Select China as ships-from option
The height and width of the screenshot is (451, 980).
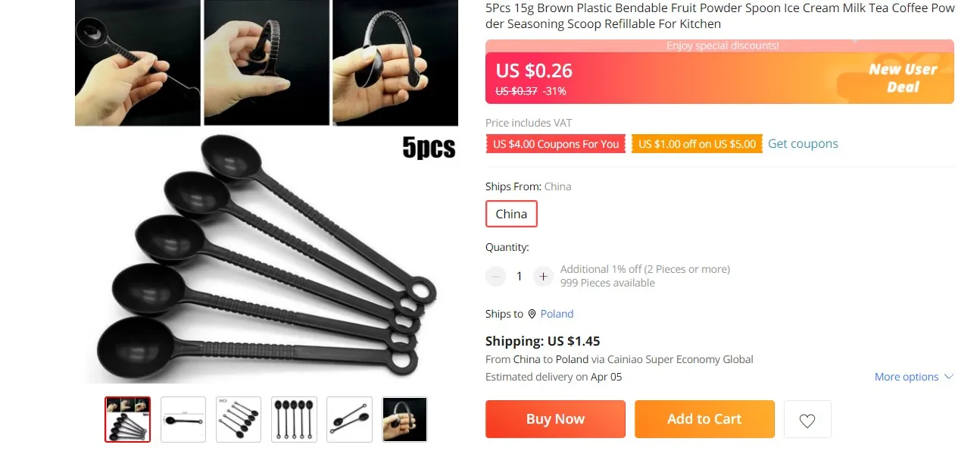511,214
